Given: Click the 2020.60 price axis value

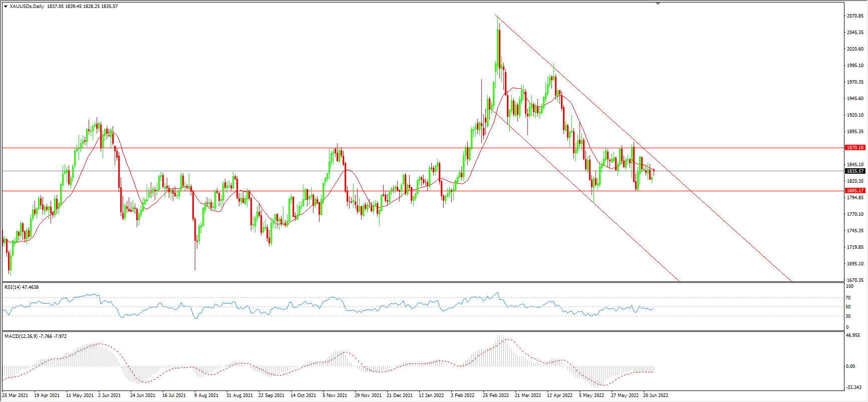Looking at the screenshot, I should [x=855, y=49].
